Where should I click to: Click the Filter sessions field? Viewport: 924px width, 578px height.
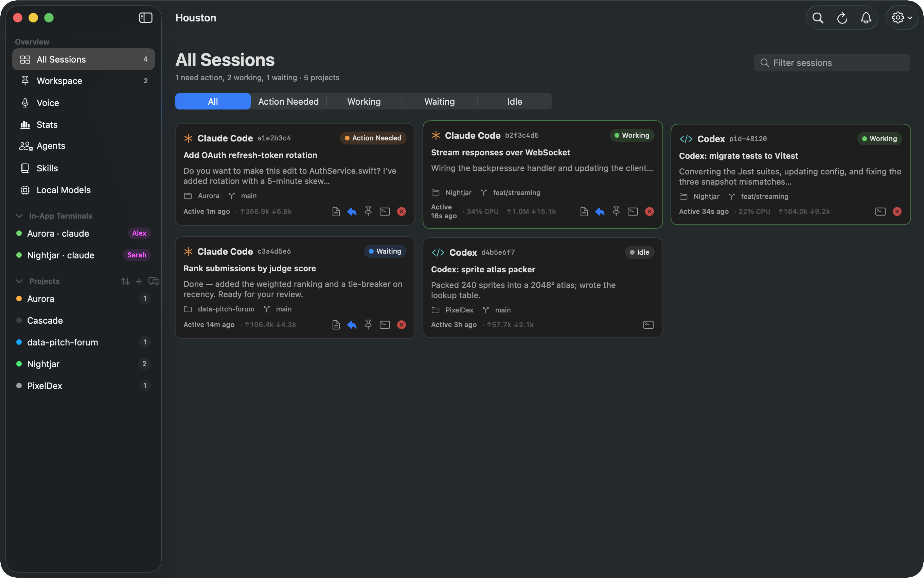tap(832, 63)
